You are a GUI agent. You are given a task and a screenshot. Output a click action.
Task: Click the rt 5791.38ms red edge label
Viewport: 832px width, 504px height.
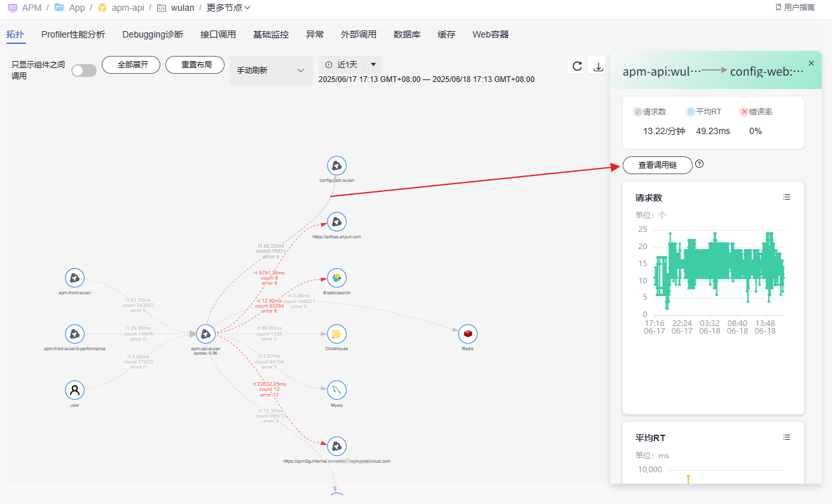(269, 278)
